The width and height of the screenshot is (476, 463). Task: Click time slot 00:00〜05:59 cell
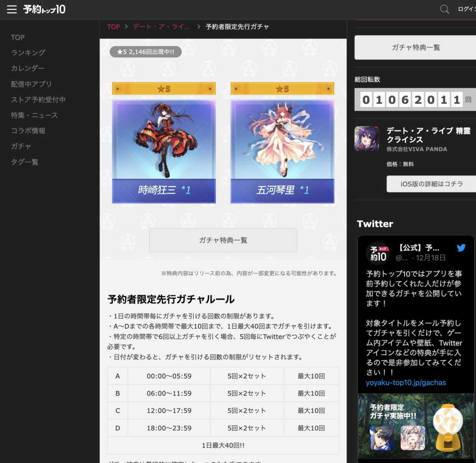[x=169, y=376]
